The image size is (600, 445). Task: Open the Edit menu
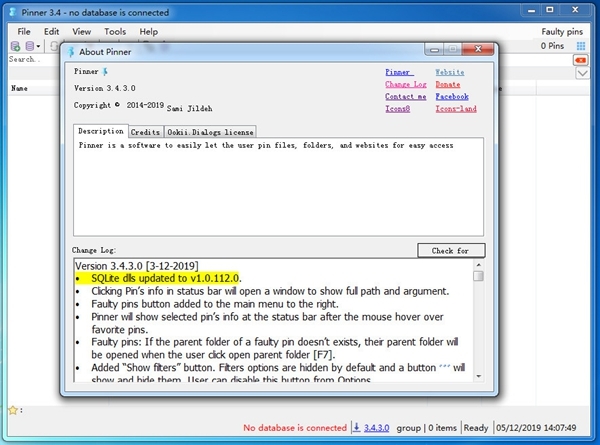pos(51,31)
